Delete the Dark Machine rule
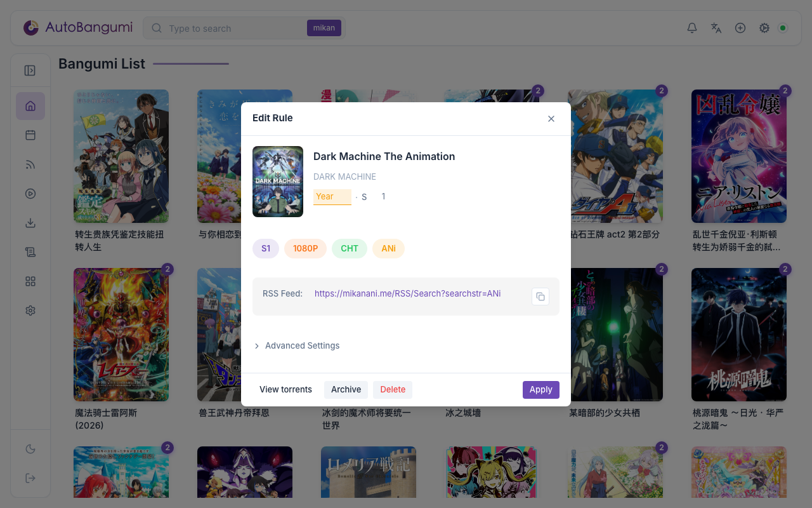Screen dimensions: 812x508 pos(393,389)
